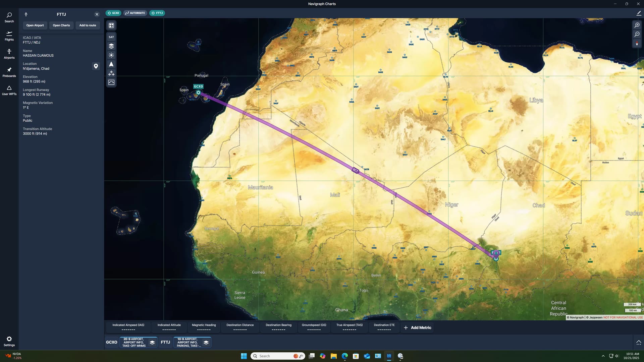The image size is (644, 362).
Task: Open File Explorer from the taskbar
Action: [333, 356]
